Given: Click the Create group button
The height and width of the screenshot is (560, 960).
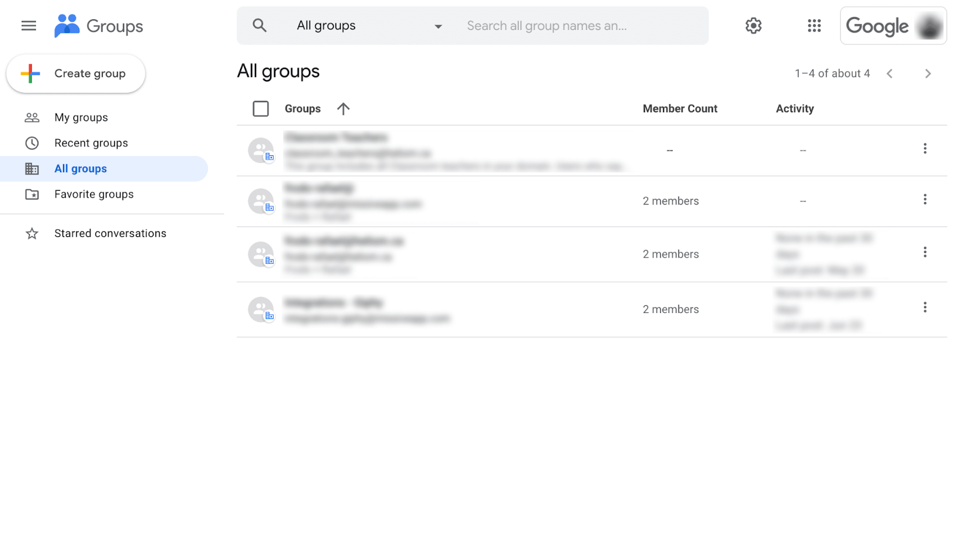Looking at the screenshot, I should pos(76,74).
